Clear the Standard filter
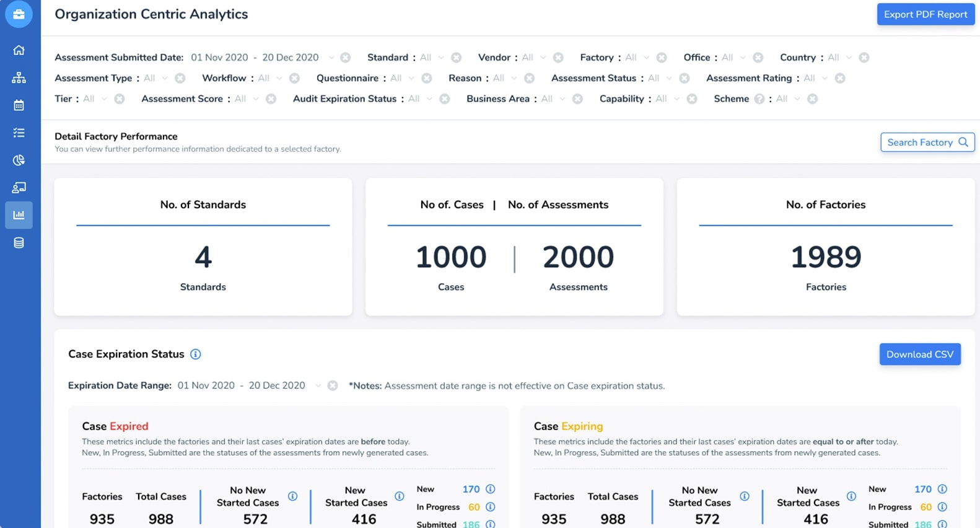 [457, 58]
